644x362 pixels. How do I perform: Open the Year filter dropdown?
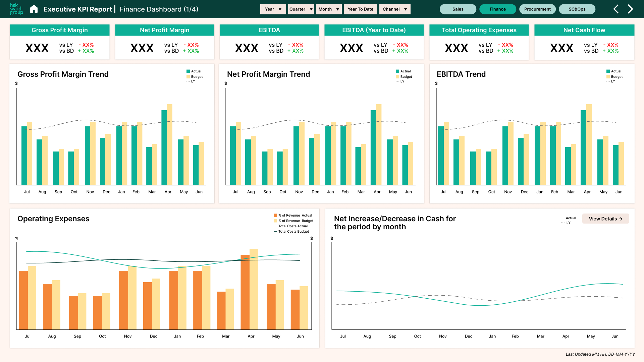coord(273,9)
